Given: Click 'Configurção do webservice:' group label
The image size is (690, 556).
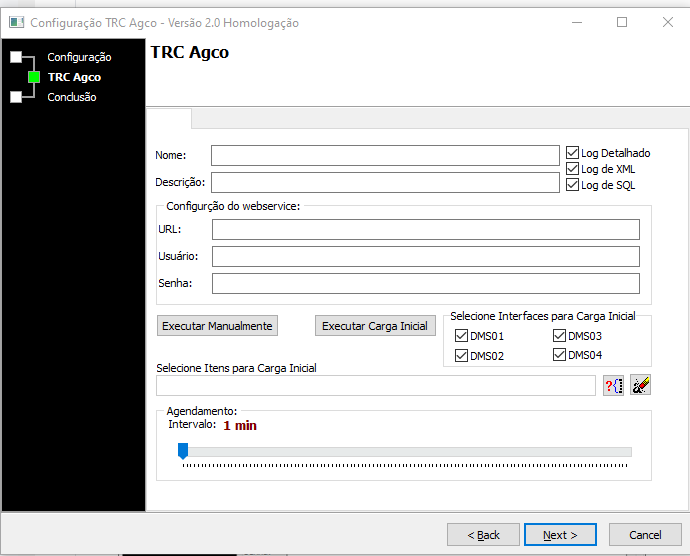Looking at the screenshot, I should point(233,206).
